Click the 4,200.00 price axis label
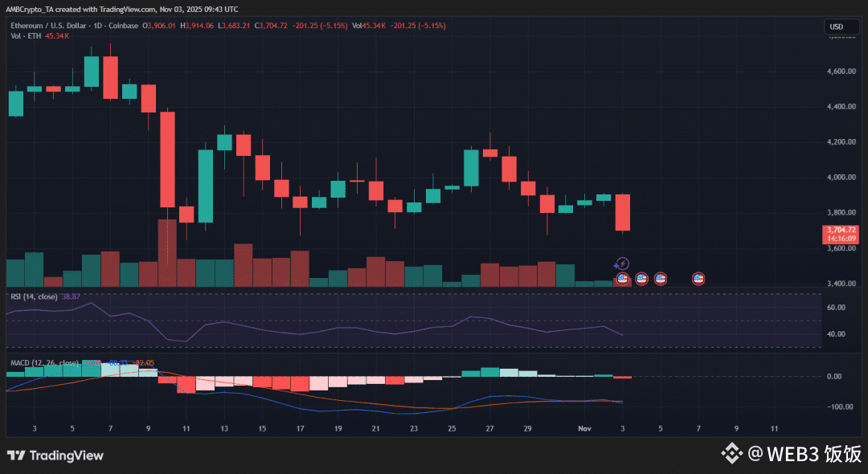Screen dimensions: 868x474 tap(841, 142)
